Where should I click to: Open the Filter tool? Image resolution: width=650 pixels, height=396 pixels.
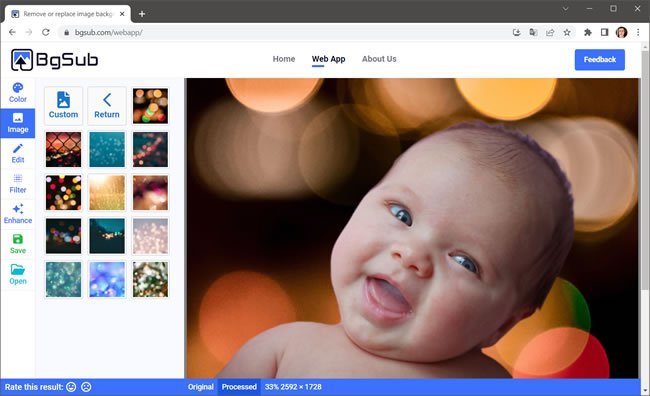(x=18, y=183)
